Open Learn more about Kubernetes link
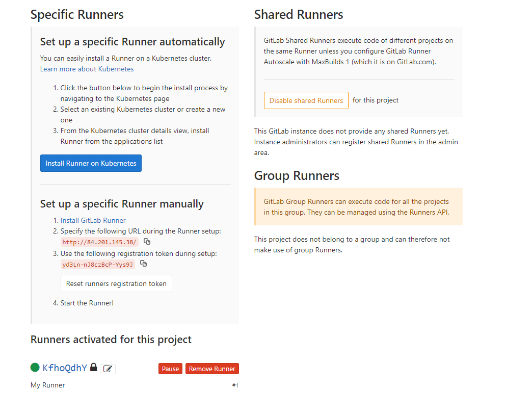532x415 pixels. [x=87, y=69]
